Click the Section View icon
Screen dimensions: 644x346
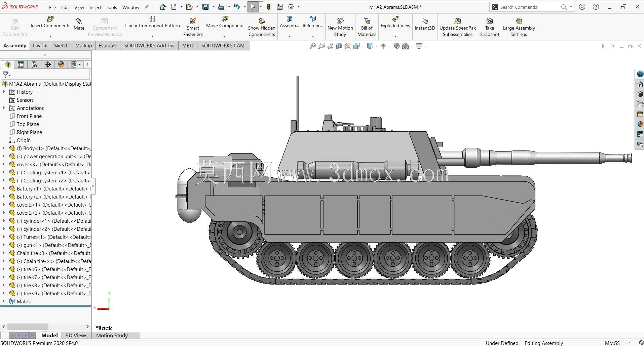pyautogui.click(x=339, y=46)
